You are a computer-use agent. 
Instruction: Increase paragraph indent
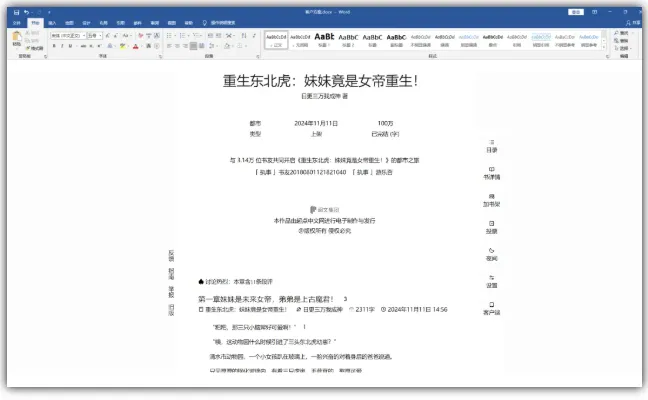[219, 36]
